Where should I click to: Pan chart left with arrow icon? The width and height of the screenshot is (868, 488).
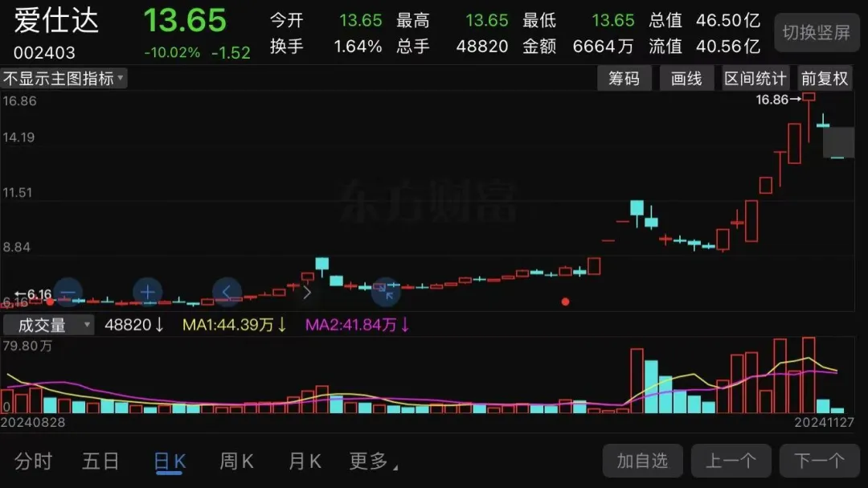pyautogui.click(x=227, y=292)
